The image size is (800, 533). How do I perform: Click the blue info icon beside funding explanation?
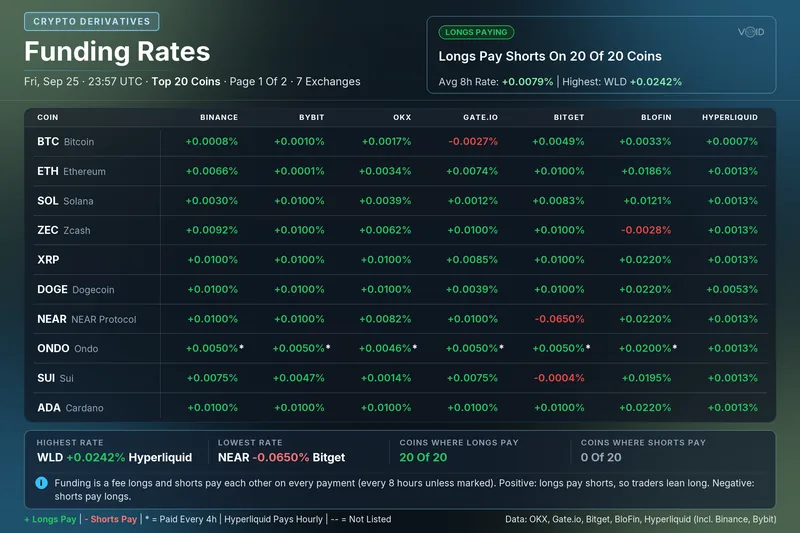41,483
